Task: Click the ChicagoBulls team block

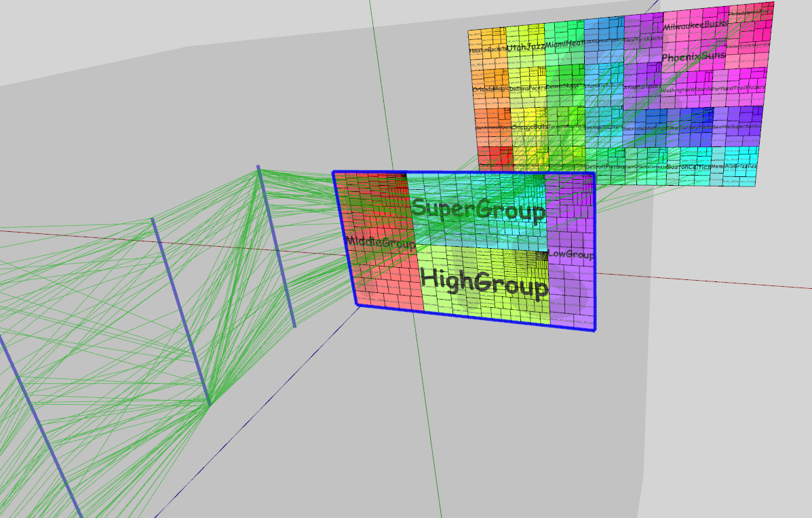Action: pos(530,127)
